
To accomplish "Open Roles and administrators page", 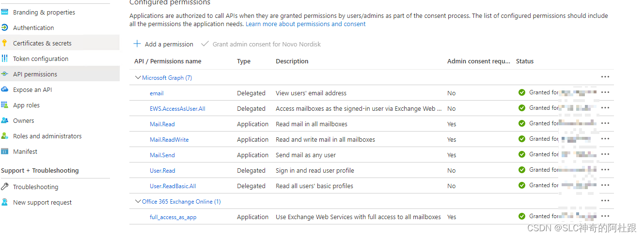I will (47, 136).
